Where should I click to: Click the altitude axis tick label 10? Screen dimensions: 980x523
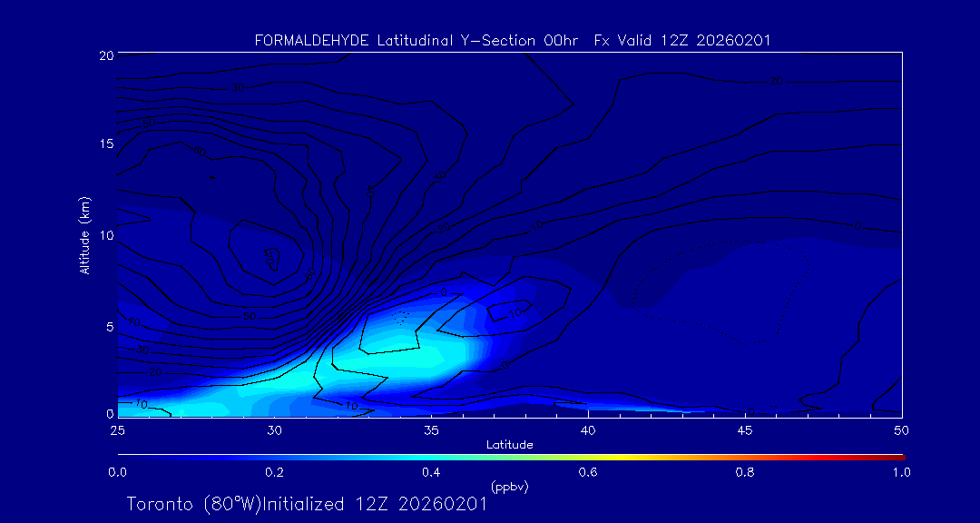(x=105, y=235)
